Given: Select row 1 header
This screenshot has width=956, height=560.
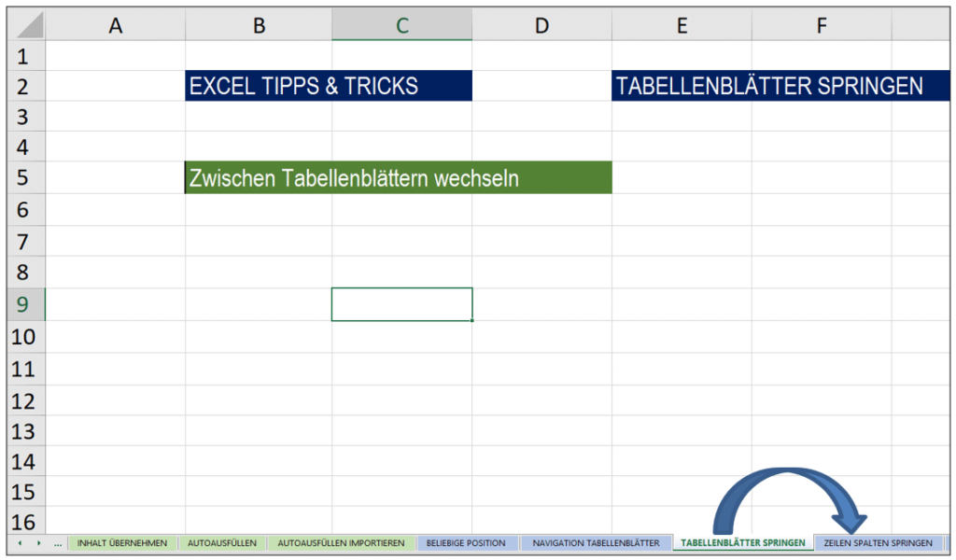Looking at the screenshot, I should (25, 56).
